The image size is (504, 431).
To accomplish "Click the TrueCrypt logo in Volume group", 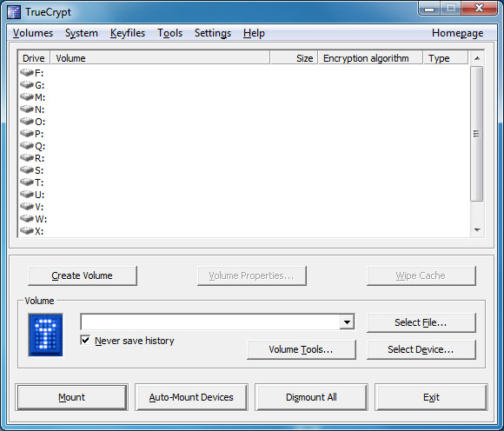I will click(45, 335).
